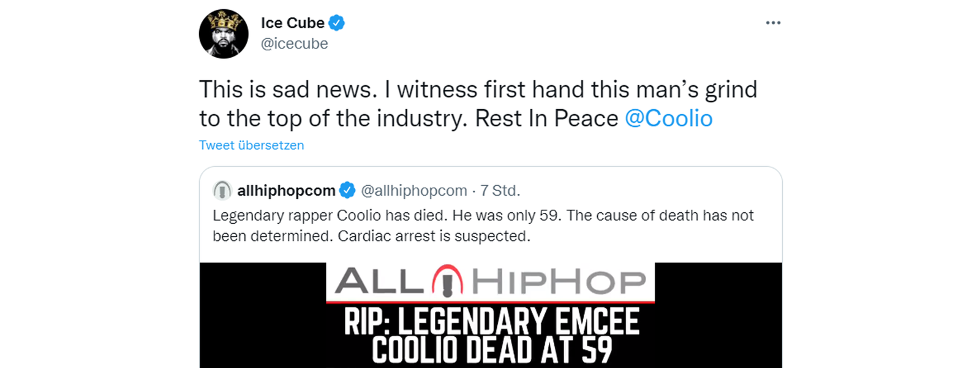This screenshot has height=368, width=980.
Task: Click the 7 Std. timestamp
Action: tap(500, 190)
